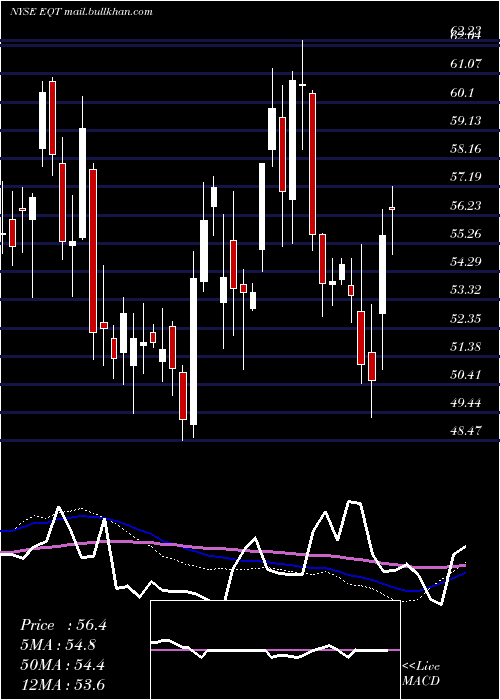Click the 50.41 price axis label

pos(466,375)
